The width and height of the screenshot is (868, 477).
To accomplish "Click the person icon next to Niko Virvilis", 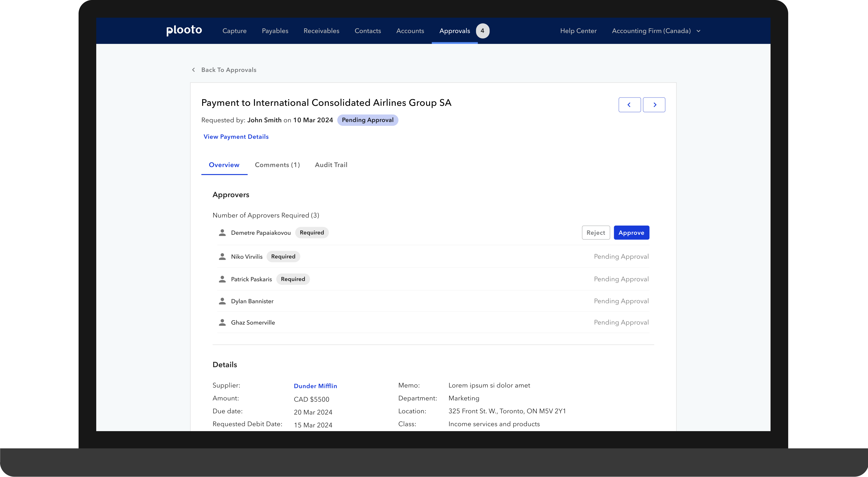I will click(222, 256).
